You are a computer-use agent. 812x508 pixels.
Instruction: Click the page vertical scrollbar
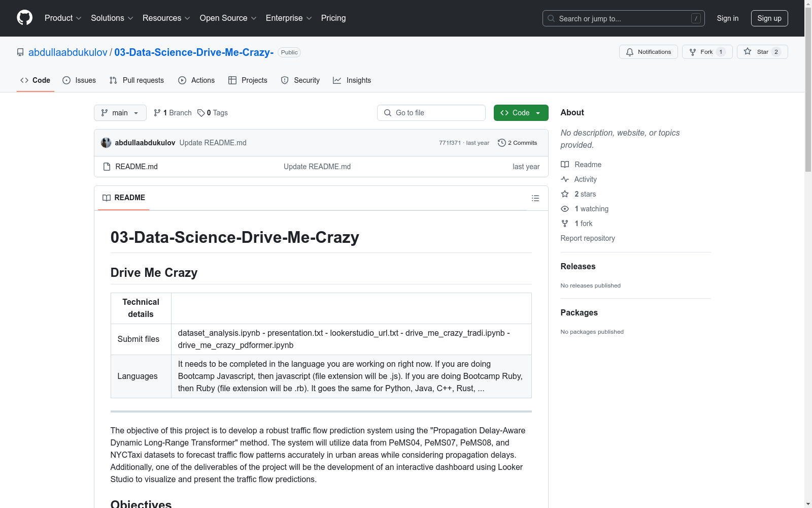tap(808, 254)
